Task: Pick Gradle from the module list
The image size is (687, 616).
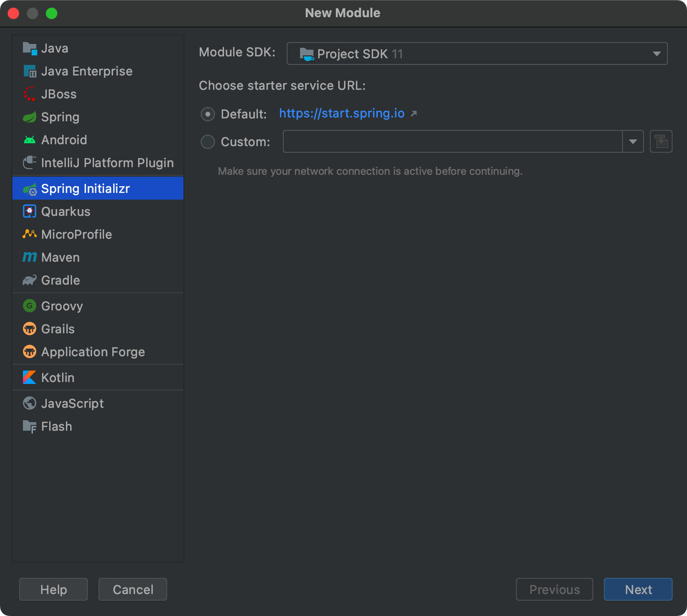Action: click(98, 280)
